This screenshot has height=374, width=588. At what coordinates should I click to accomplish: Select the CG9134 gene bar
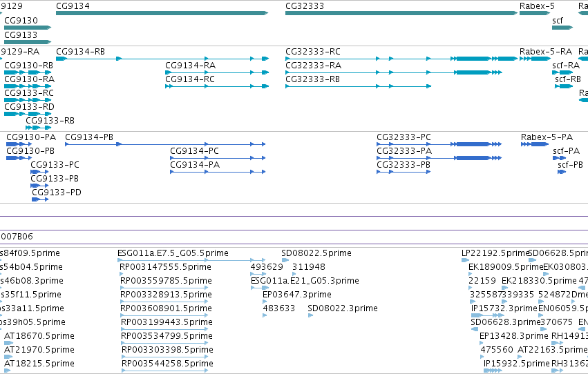pyautogui.click(x=162, y=13)
